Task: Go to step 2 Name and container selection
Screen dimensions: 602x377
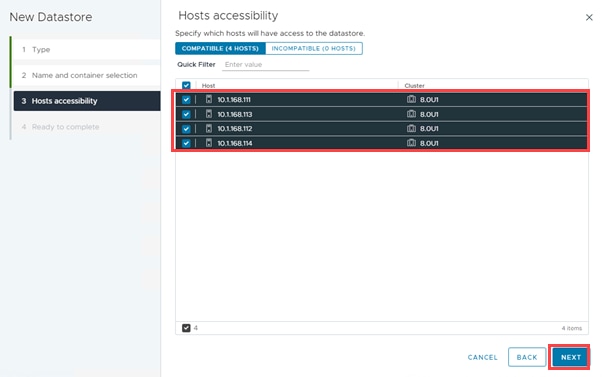Action: (87, 75)
